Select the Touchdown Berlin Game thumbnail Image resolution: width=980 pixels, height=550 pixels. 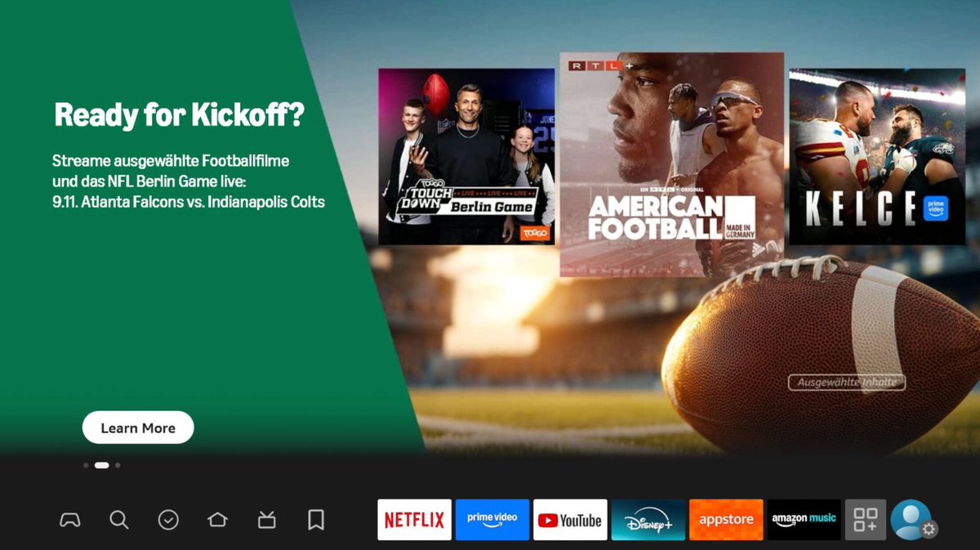pos(466,156)
